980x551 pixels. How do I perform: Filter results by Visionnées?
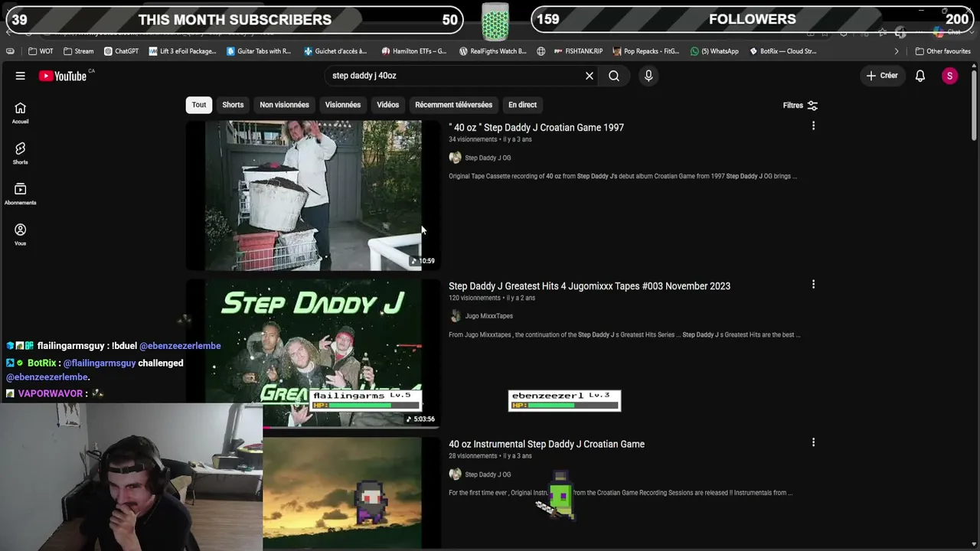coord(343,105)
